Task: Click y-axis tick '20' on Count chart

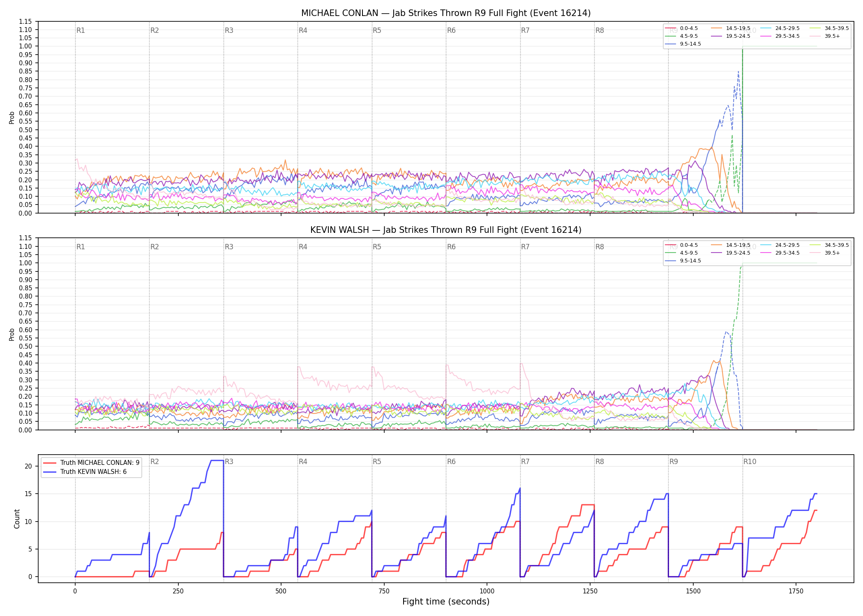Action: tap(28, 466)
